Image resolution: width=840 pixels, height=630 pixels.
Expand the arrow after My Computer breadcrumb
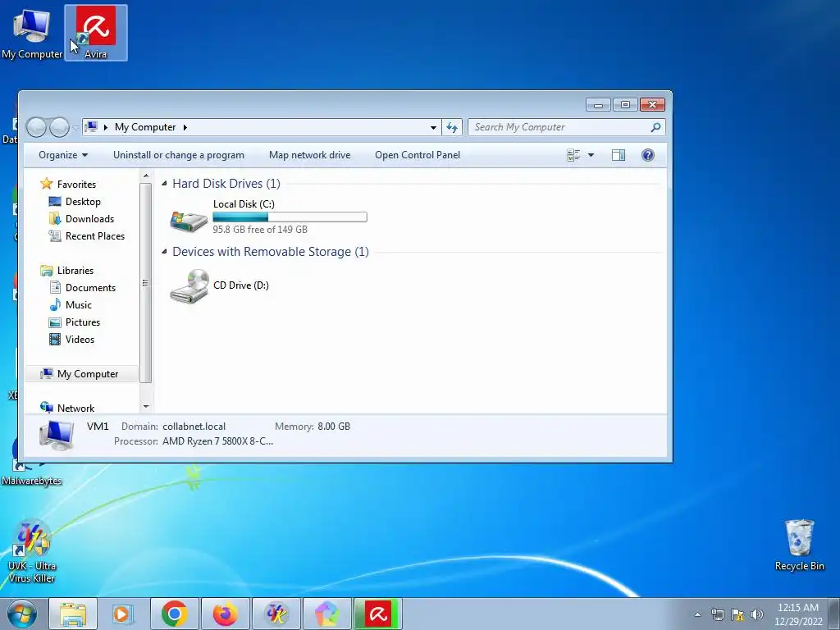185,127
